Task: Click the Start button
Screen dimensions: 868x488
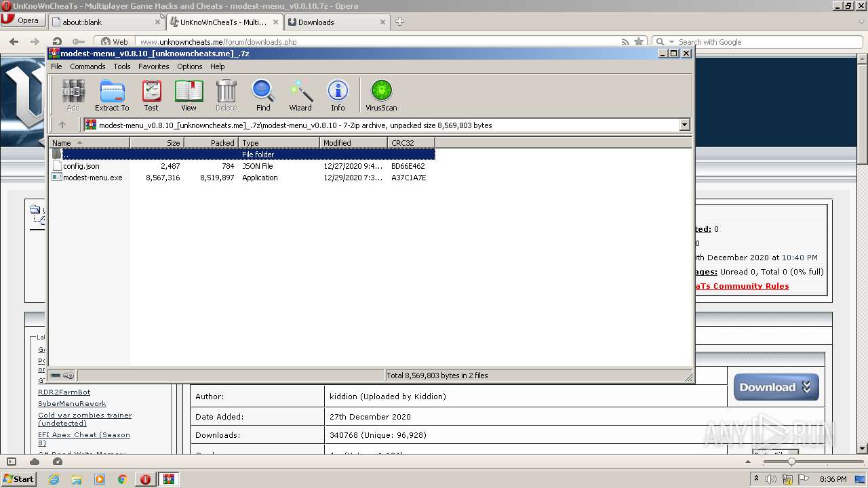Action: point(19,479)
